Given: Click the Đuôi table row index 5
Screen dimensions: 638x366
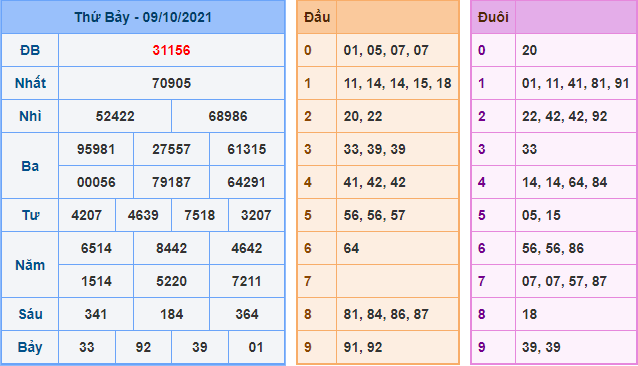Looking at the screenshot, I should 482,215.
